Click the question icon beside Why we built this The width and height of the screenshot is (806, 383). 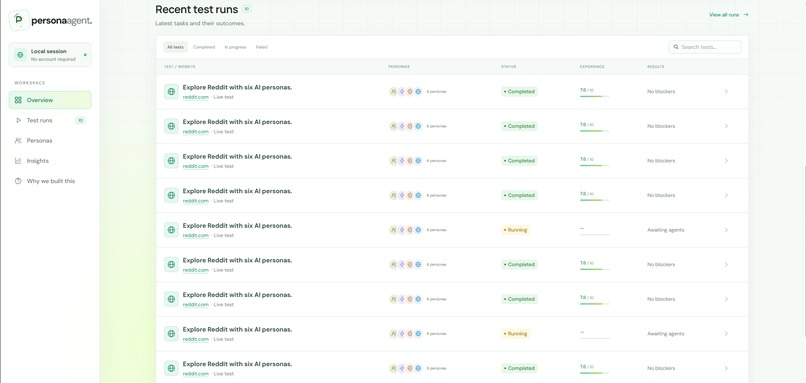click(x=18, y=181)
